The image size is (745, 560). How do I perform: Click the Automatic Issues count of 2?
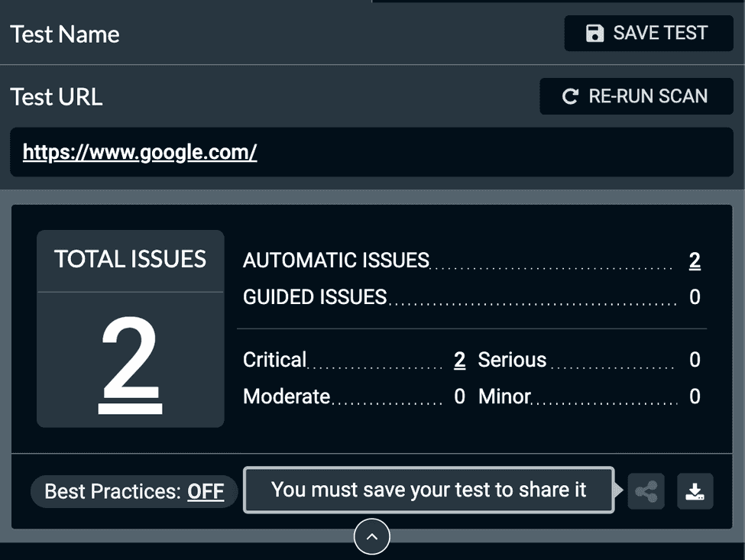(694, 261)
